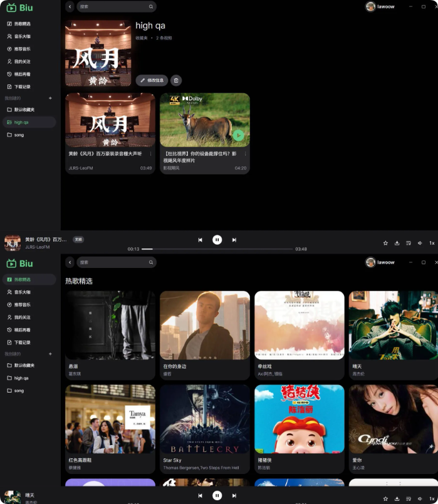Screen dimensions: 438x504
Task: Open the 在你的身边 song card
Action: 205,335
